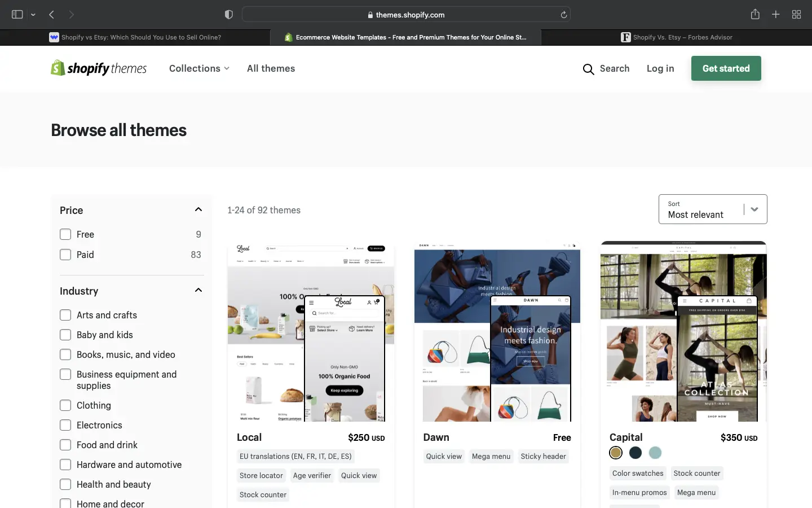Open the privacy shield icon in Safari

point(228,15)
